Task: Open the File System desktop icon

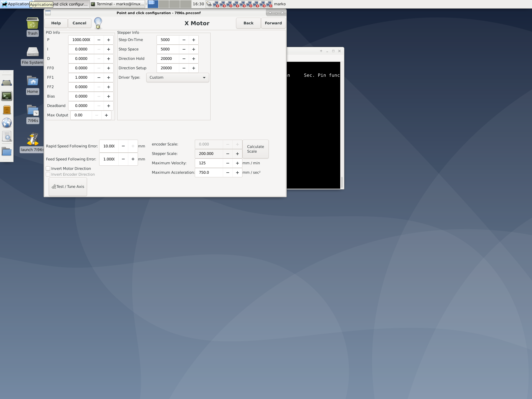Action: click(x=32, y=56)
